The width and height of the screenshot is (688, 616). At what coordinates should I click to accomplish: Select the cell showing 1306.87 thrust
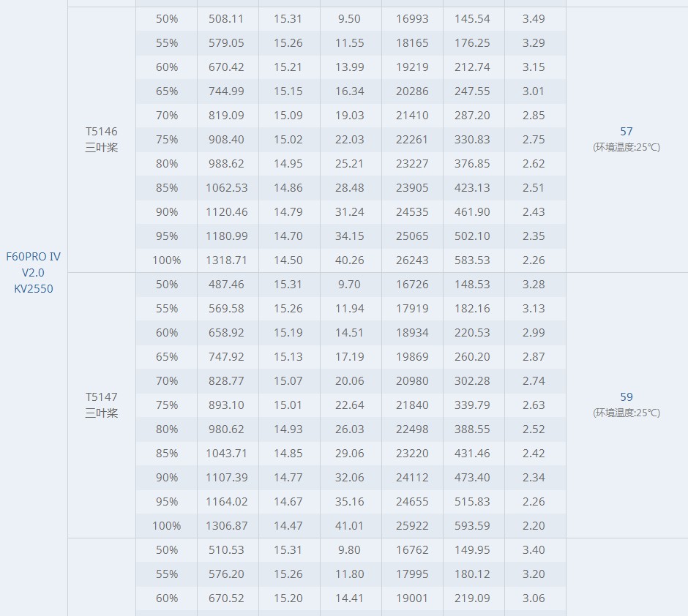[x=227, y=526]
